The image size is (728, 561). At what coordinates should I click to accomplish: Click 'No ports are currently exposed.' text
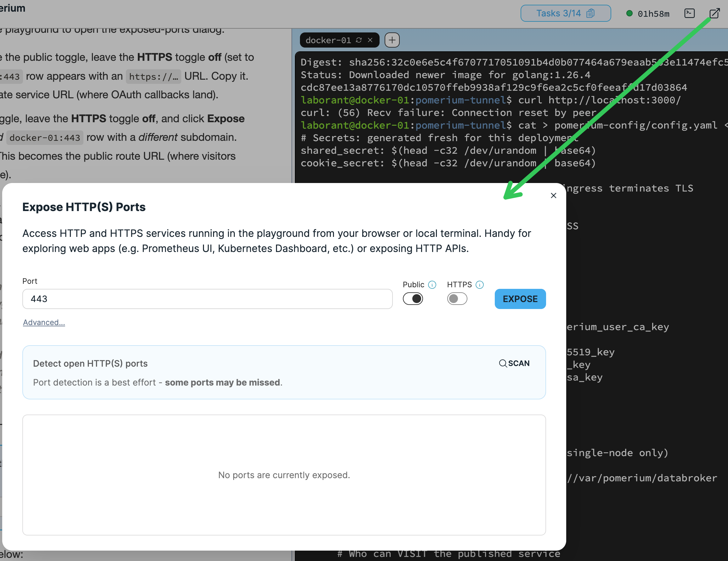click(x=284, y=475)
